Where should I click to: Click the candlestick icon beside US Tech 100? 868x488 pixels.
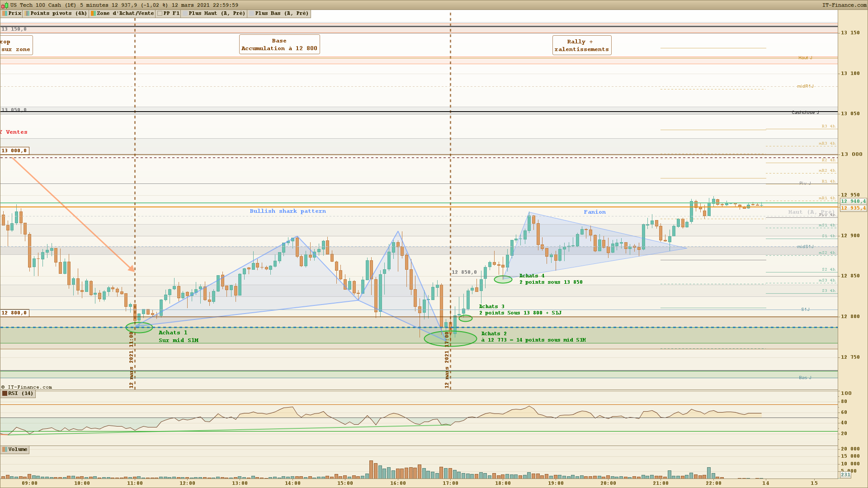[5, 5]
